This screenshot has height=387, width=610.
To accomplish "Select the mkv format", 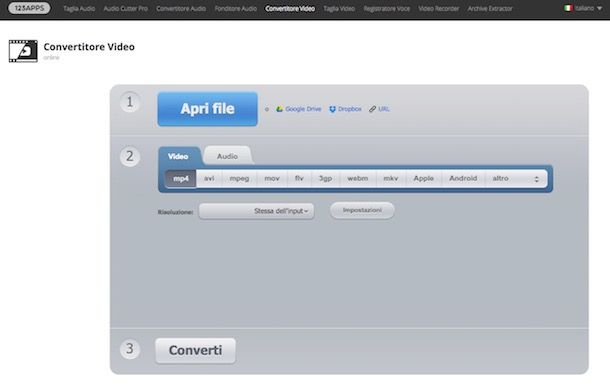I will point(391,179).
